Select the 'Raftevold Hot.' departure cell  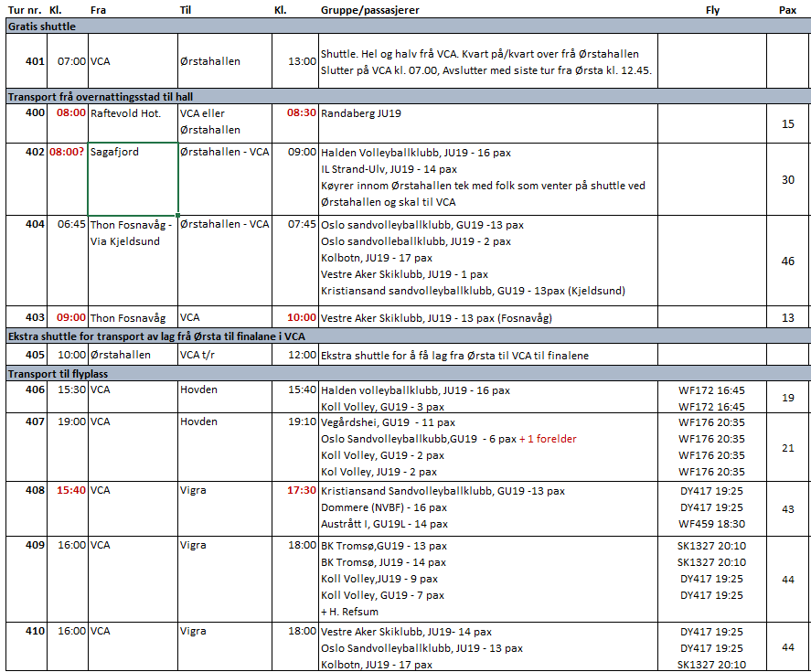coord(125,114)
